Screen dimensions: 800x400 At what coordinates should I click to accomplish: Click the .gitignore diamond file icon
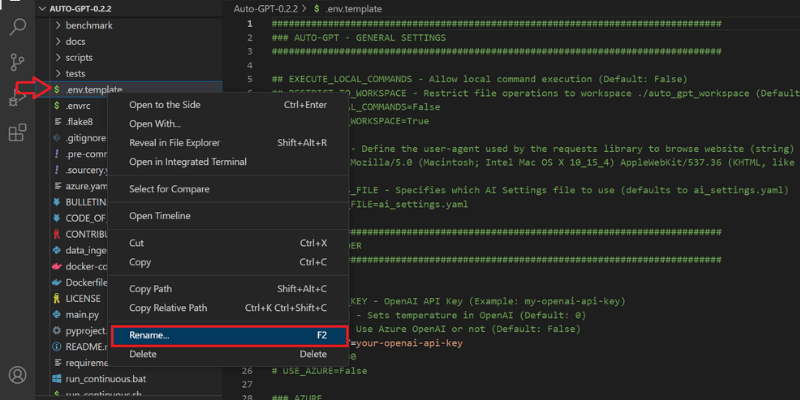[x=57, y=138]
